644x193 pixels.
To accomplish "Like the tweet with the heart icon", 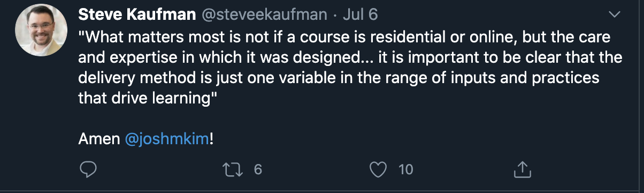I will pyautogui.click(x=378, y=170).
